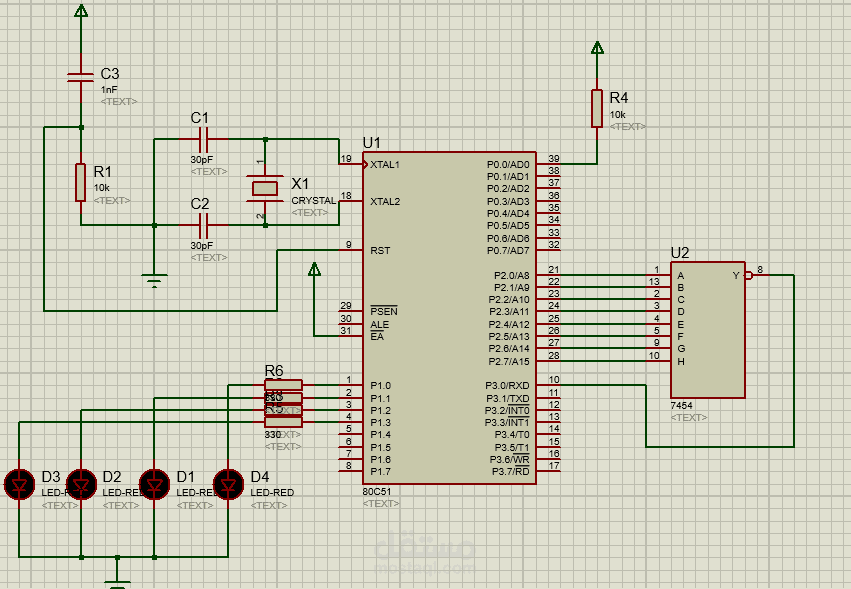Click the "P2.0/A8" pin label
851x589 pixels.
(x=511, y=275)
